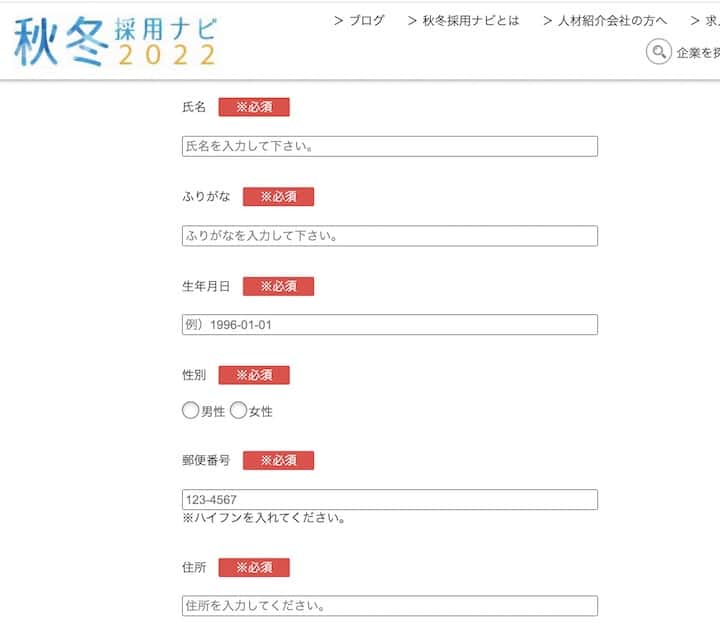Viewport: 720px width, 632px height.
Task: Click the 必須 badge beside 性別
Action: (254, 375)
